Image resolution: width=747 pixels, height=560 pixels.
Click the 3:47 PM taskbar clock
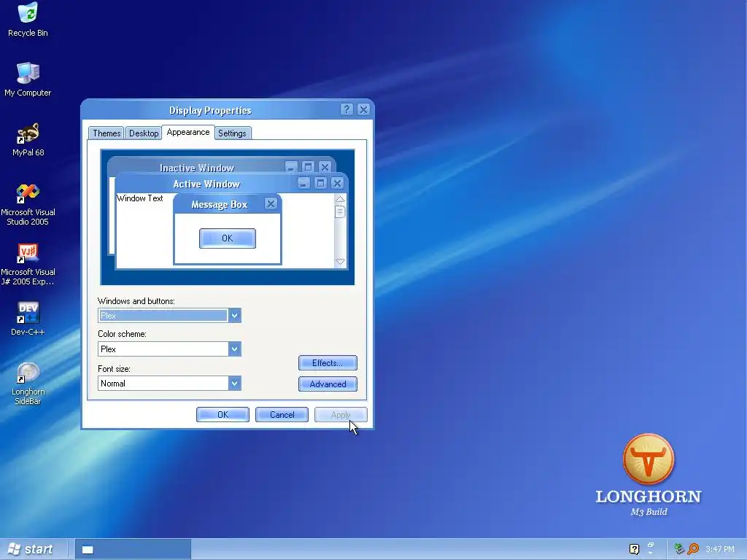(x=720, y=549)
